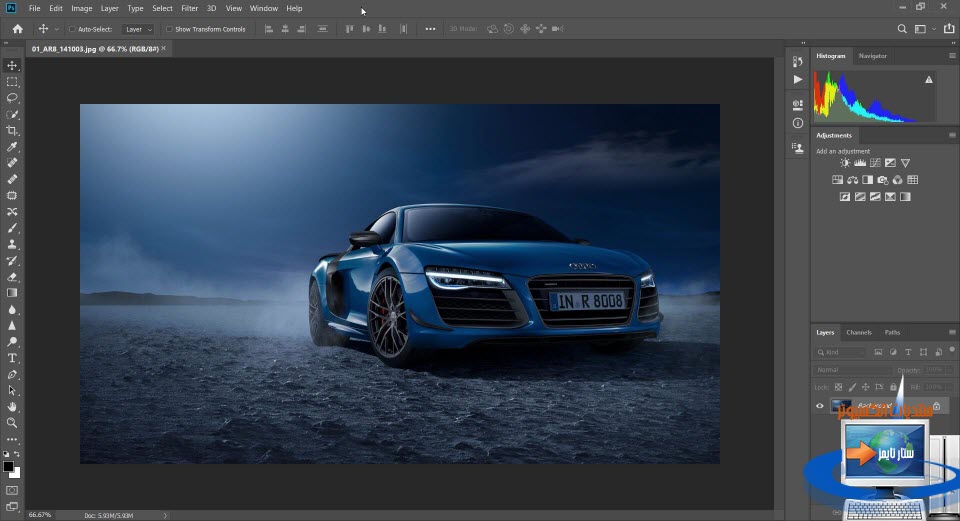Open the Image menu
Screen dimensions: 960x521
(x=81, y=9)
